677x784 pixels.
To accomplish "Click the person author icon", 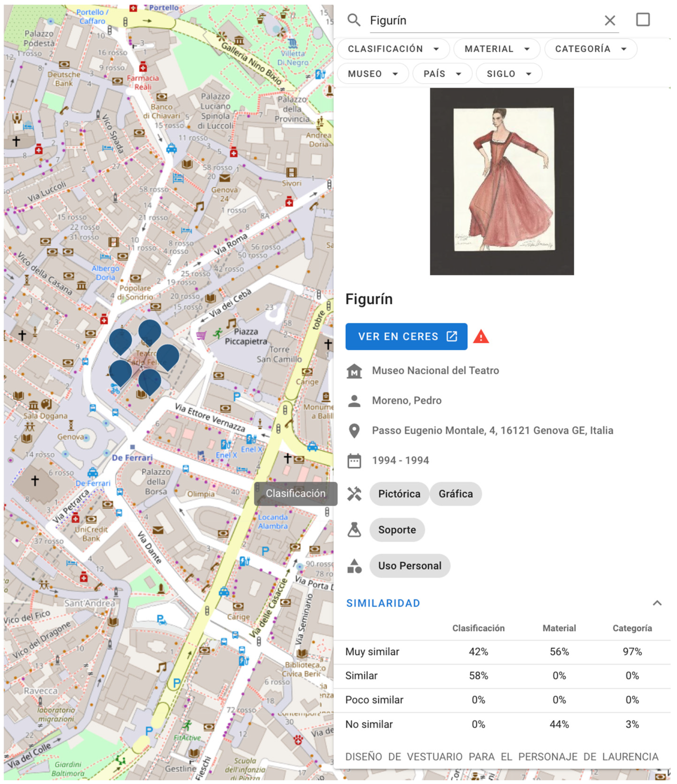I will pyautogui.click(x=354, y=401).
